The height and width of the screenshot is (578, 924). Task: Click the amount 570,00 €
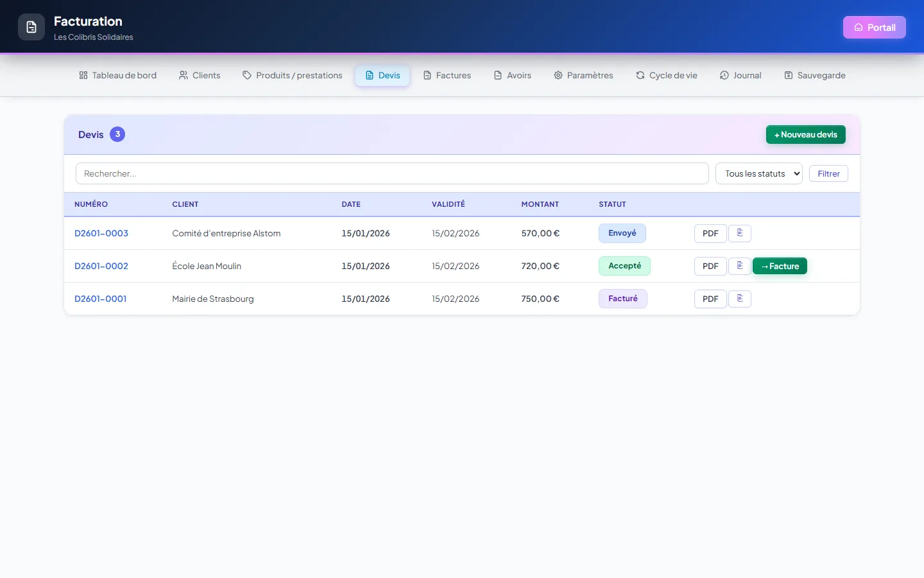(x=540, y=233)
